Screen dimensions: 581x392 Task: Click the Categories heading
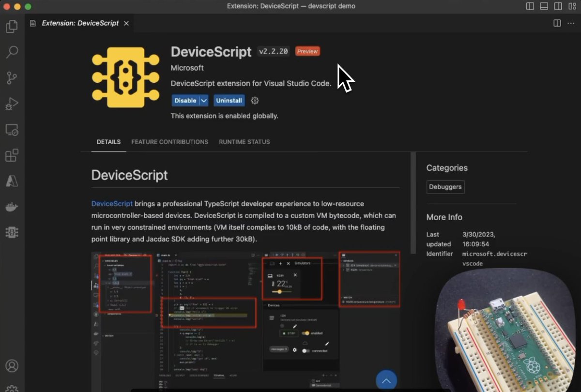click(447, 168)
